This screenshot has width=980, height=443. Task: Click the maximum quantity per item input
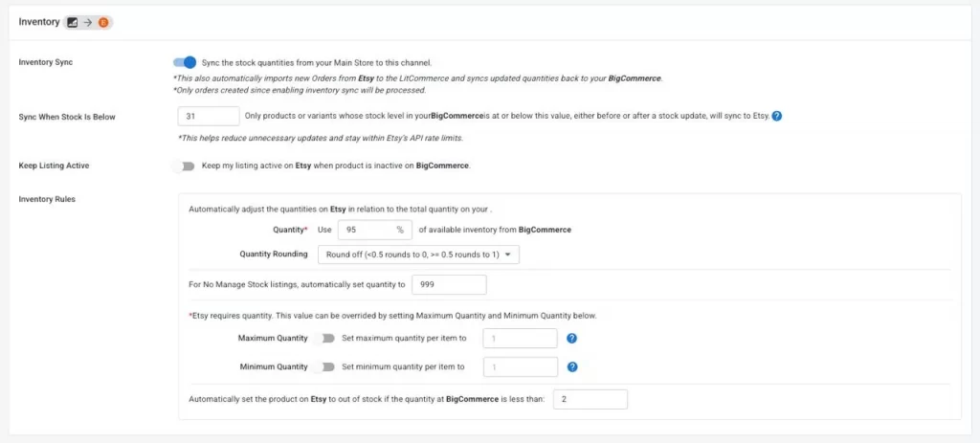(521, 338)
